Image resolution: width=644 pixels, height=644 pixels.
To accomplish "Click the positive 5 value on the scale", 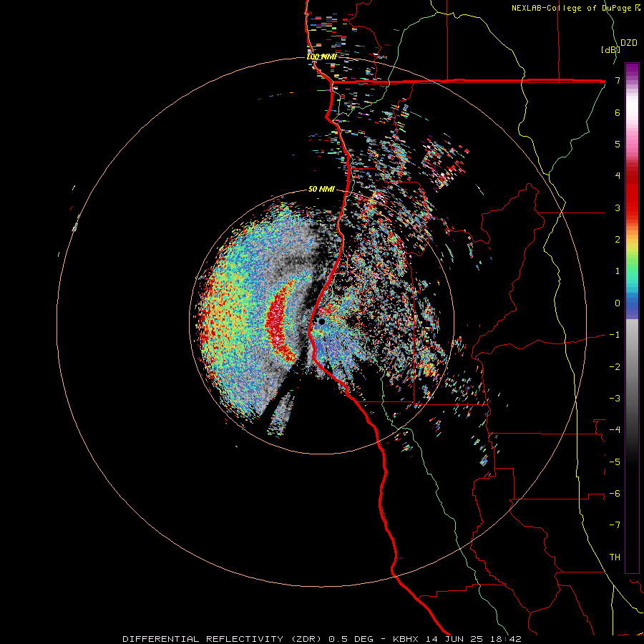I will [618, 144].
